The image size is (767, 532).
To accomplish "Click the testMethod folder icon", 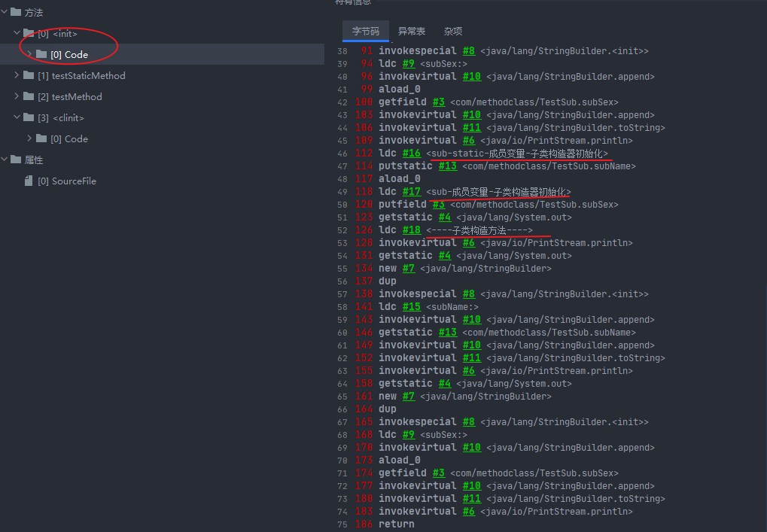I will pyautogui.click(x=29, y=96).
